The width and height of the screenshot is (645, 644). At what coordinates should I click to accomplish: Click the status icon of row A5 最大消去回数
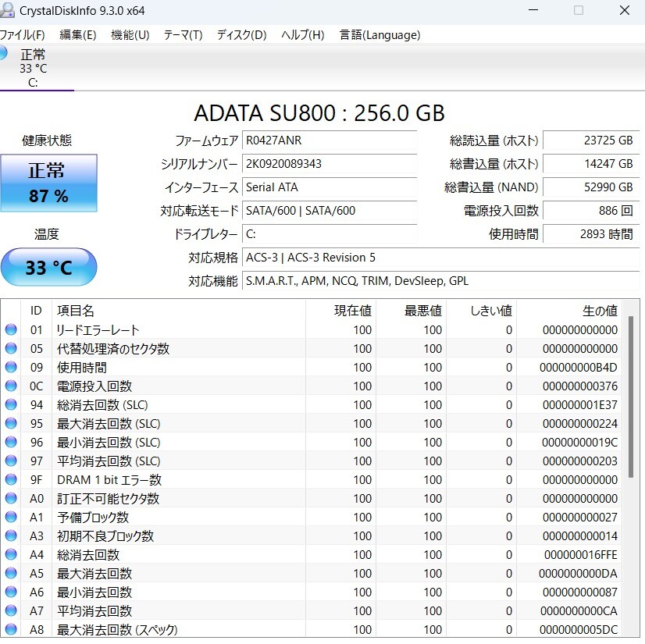click(x=11, y=573)
